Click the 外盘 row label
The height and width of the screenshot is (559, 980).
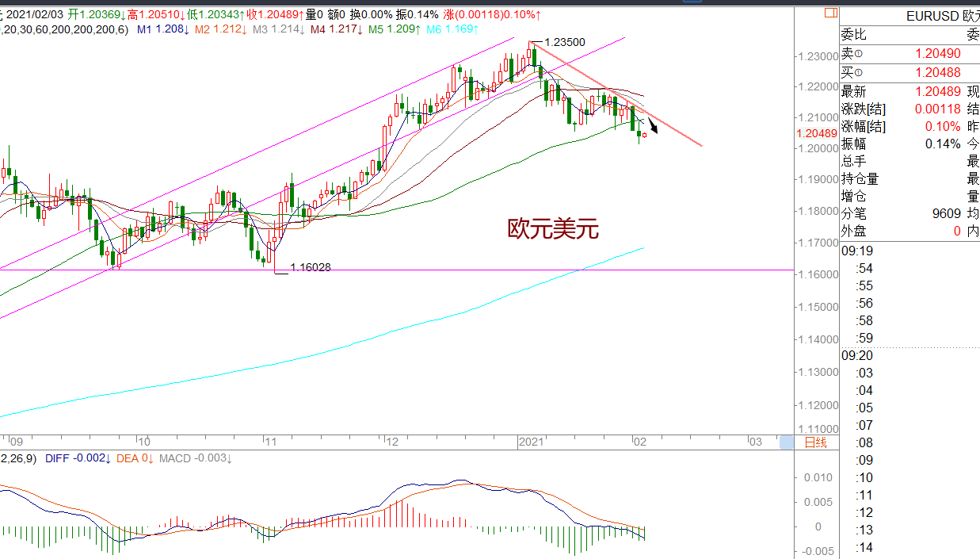[853, 232]
